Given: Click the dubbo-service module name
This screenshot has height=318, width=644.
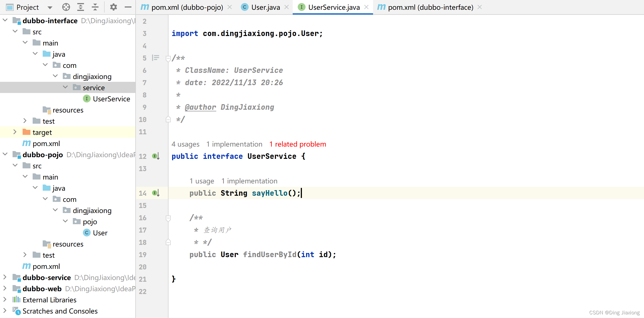Looking at the screenshot, I should point(47,277).
